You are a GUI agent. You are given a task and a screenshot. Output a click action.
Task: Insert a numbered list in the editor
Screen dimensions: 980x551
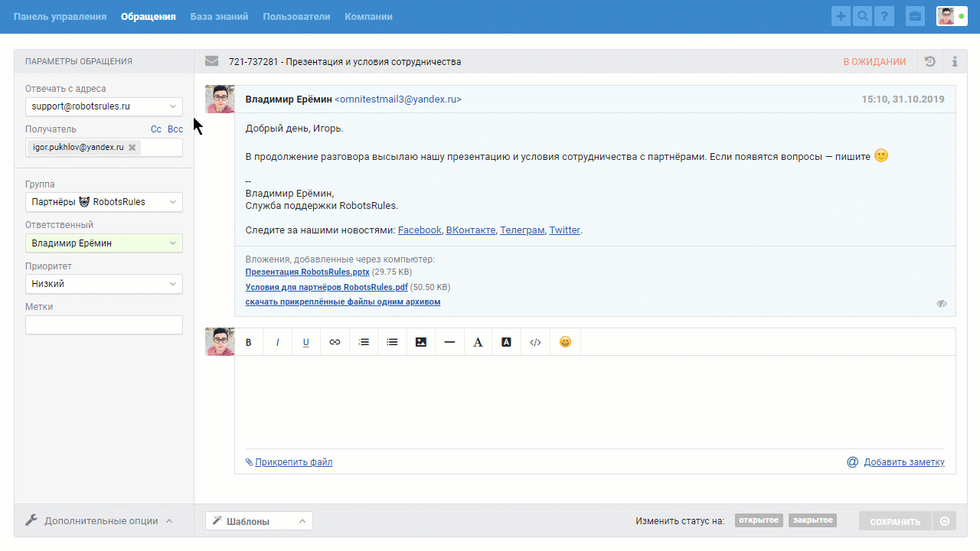point(364,342)
